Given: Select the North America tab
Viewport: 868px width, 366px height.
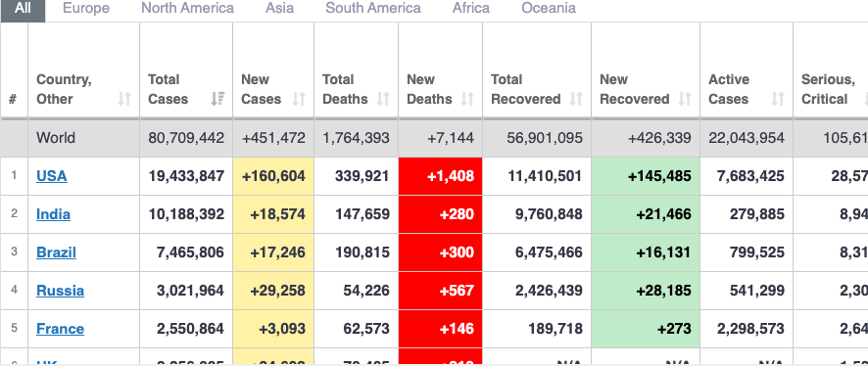Looking at the screenshot, I should pyautogui.click(x=187, y=8).
